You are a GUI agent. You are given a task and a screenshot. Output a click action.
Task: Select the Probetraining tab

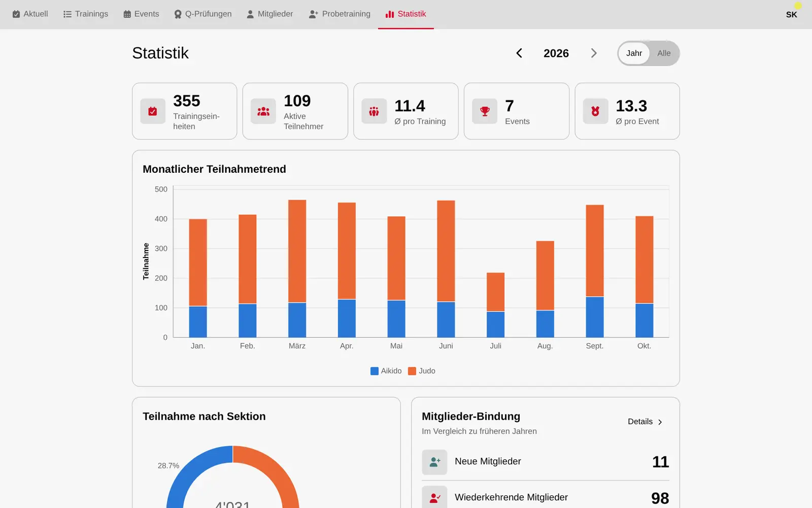pyautogui.click(x=340, y=14)
